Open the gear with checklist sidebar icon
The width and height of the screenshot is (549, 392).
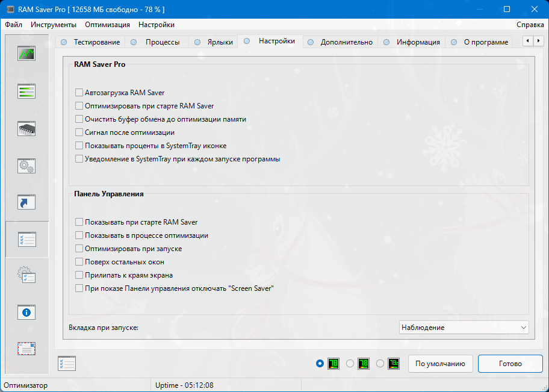click(x=26, y=276)
